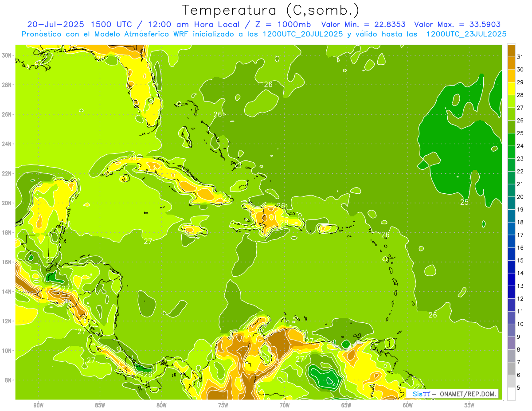Click the 10N latitude axis label
Image resolution: width=532 pixels, height=411 pixels.
click(x=7, y=351)
